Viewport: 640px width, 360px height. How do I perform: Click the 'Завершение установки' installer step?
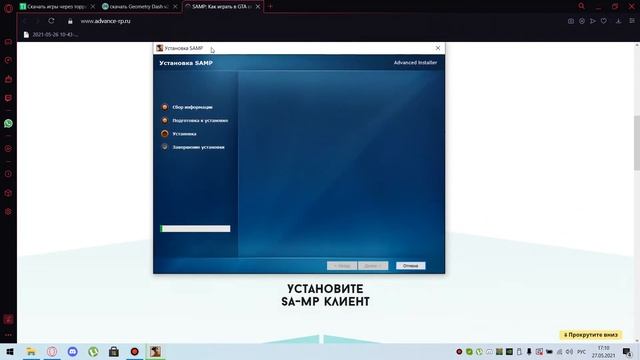pyautogui.click(x=198, y=147)
